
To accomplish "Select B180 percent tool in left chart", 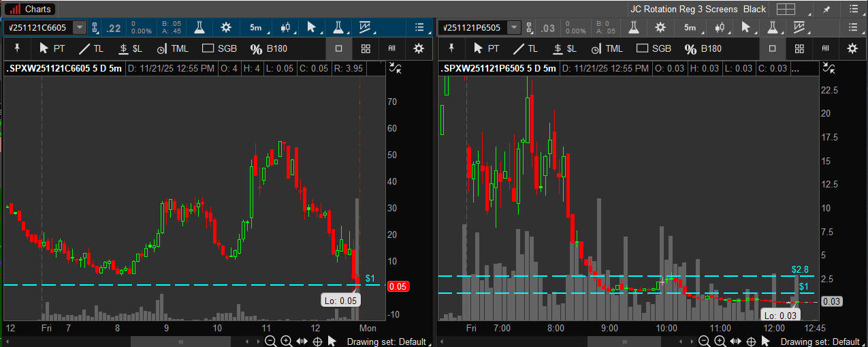I will pyautogui.click(x=266, y=48).
